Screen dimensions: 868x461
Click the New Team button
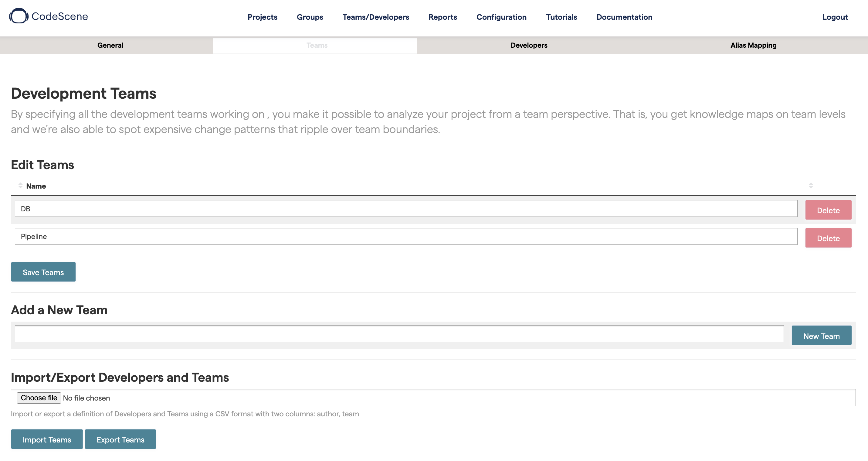[822, 335]
